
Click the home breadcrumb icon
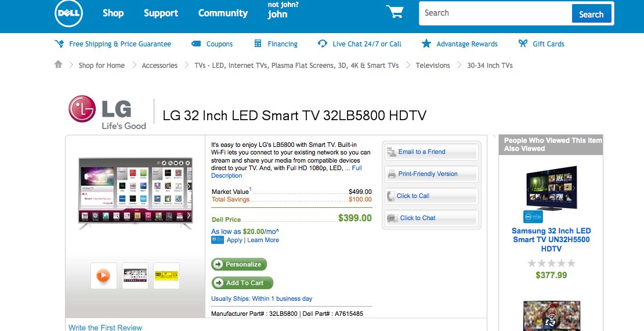point(59,64)
